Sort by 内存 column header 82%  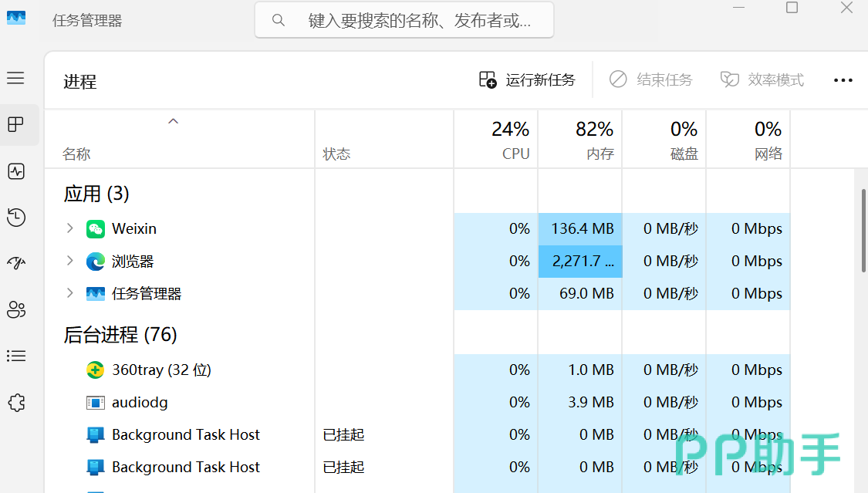pyautogui.click(x=580, y=139)
